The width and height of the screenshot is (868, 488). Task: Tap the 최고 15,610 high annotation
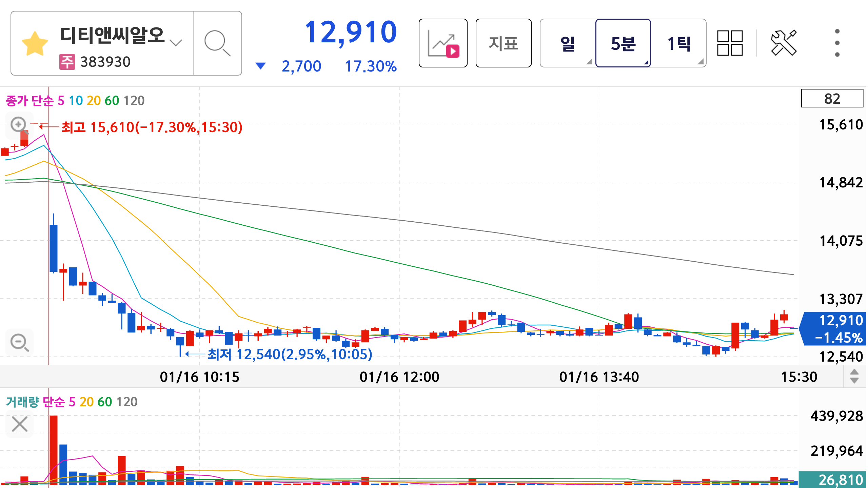coord(152,127)
